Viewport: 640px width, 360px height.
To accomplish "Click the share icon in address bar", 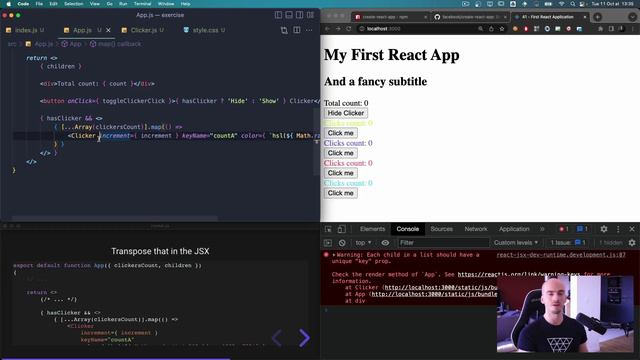I will (x=491, y=29).
